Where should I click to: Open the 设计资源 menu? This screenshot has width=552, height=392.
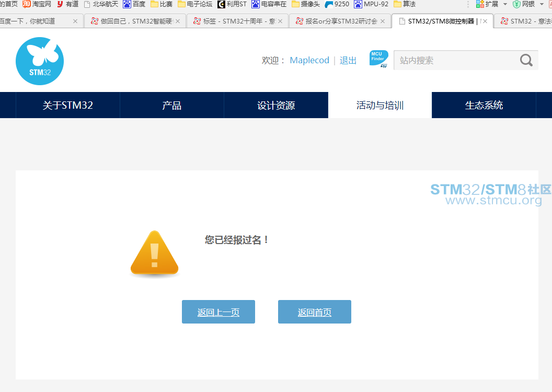click(x=276, y=105)
